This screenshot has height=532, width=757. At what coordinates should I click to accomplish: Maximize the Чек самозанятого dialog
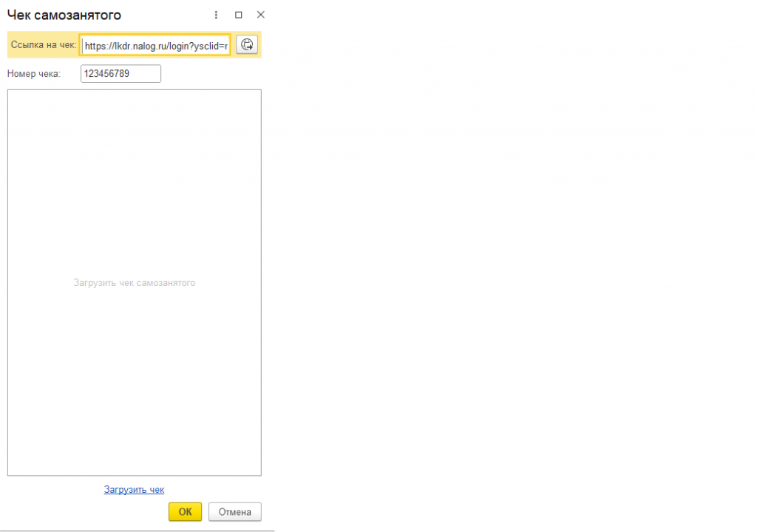point(239,15)
